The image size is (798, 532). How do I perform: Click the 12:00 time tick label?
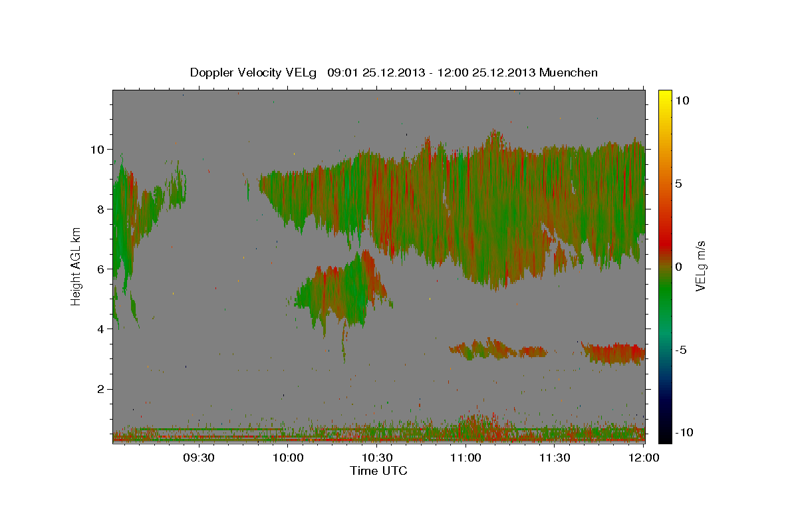point(643,458)
